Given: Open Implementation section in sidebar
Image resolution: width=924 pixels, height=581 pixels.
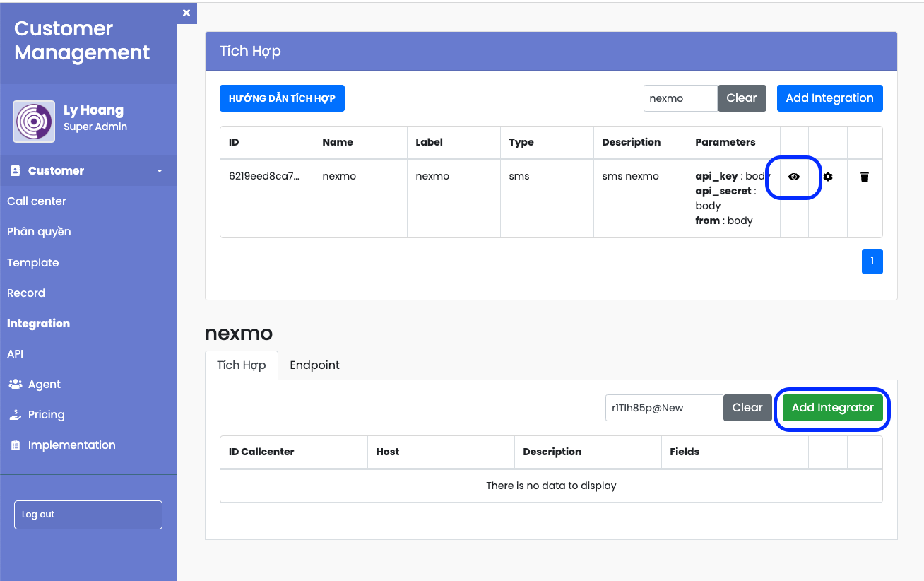Looking at the screenshot, I should (71, 445).
